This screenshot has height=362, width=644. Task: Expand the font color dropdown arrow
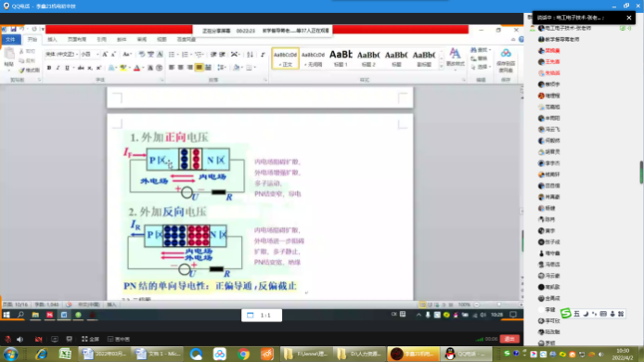pyautogui.click(x=143, y=68)
